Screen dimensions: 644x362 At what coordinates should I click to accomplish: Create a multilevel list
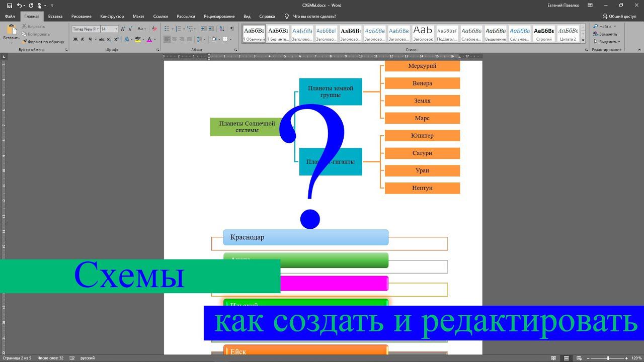(x=190, y=29)
